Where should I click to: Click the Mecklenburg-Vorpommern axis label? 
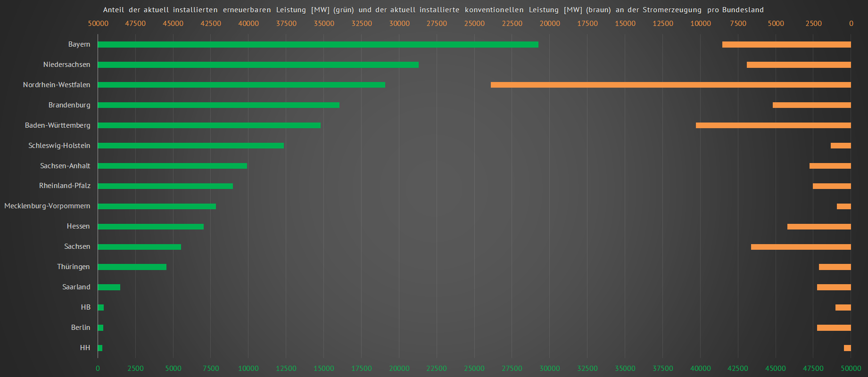click(x=47, y=206)
